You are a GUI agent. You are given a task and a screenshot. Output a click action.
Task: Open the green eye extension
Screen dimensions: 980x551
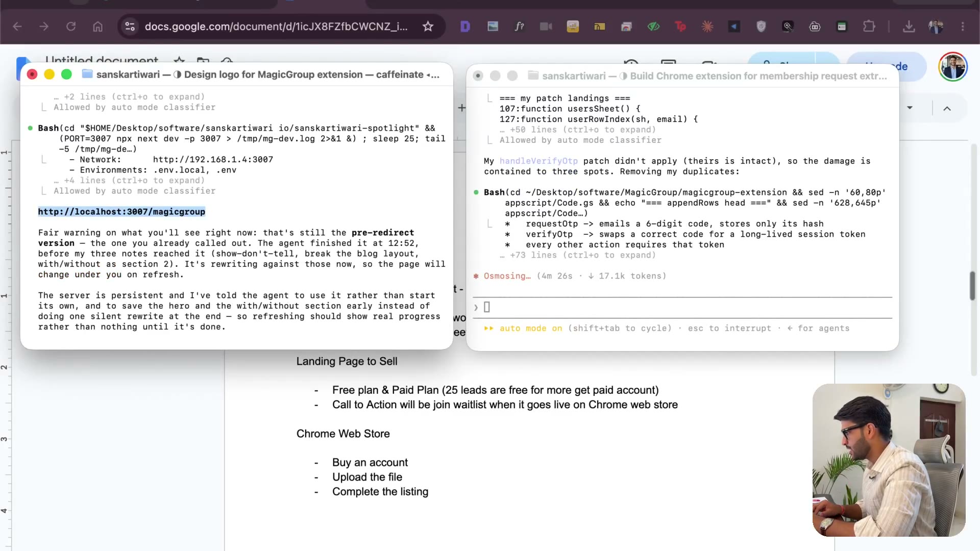653,27
